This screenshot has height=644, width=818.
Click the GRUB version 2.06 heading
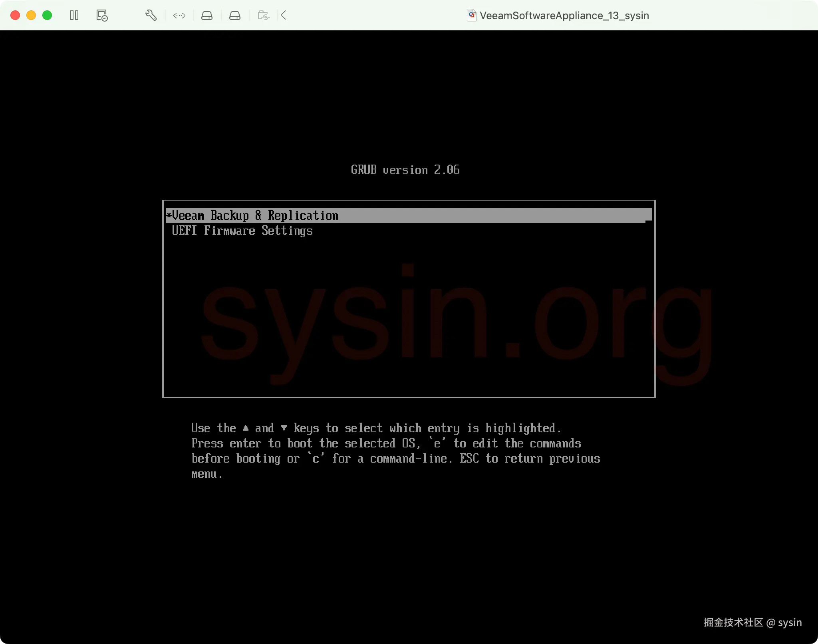click(405, 170)
